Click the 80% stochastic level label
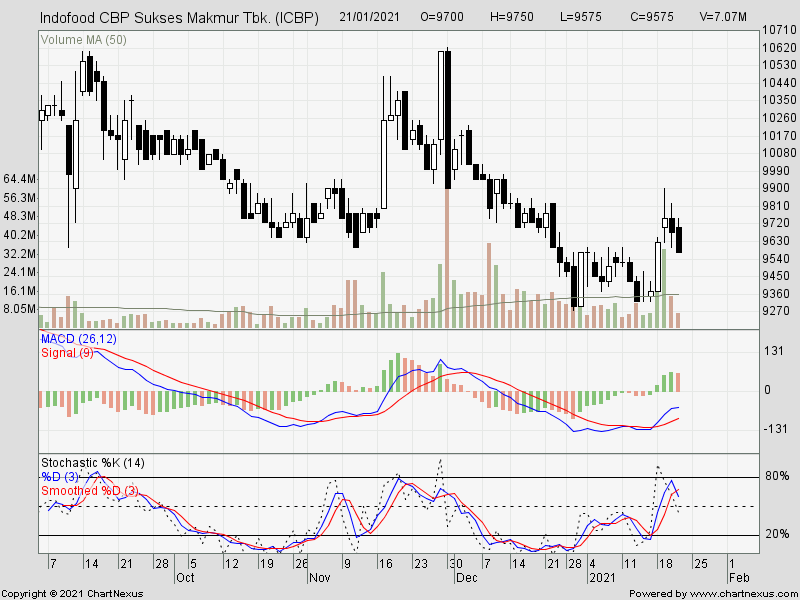The width and height of the screenshot is (800, 600). coord(778,476)
